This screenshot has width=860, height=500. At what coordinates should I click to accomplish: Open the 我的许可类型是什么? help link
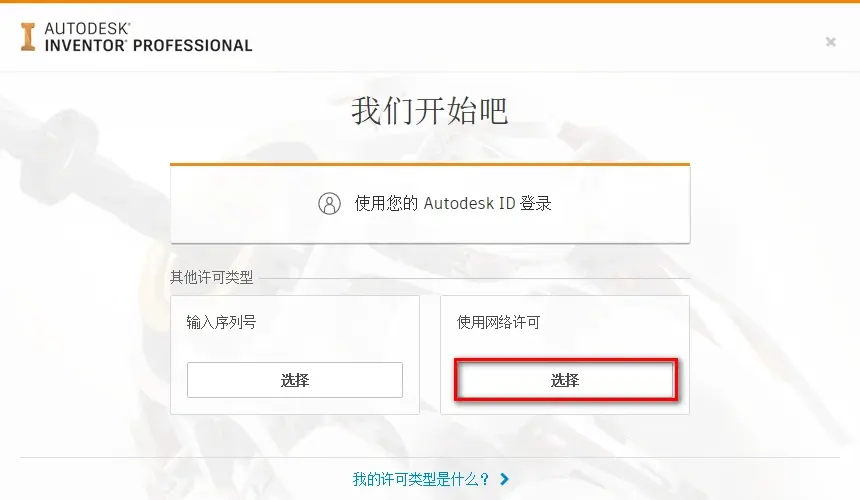(x=421, y=479)
